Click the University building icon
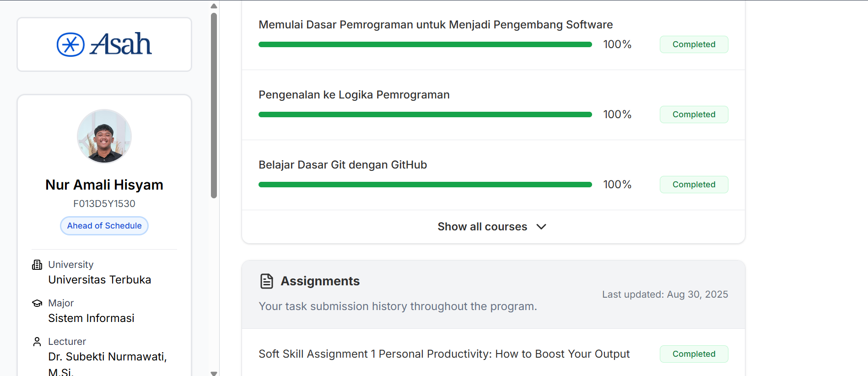 (x=37, y=265)
